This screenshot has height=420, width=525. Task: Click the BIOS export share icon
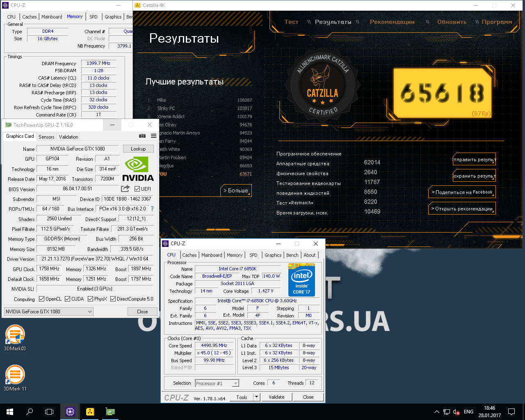tap(125, 189)
